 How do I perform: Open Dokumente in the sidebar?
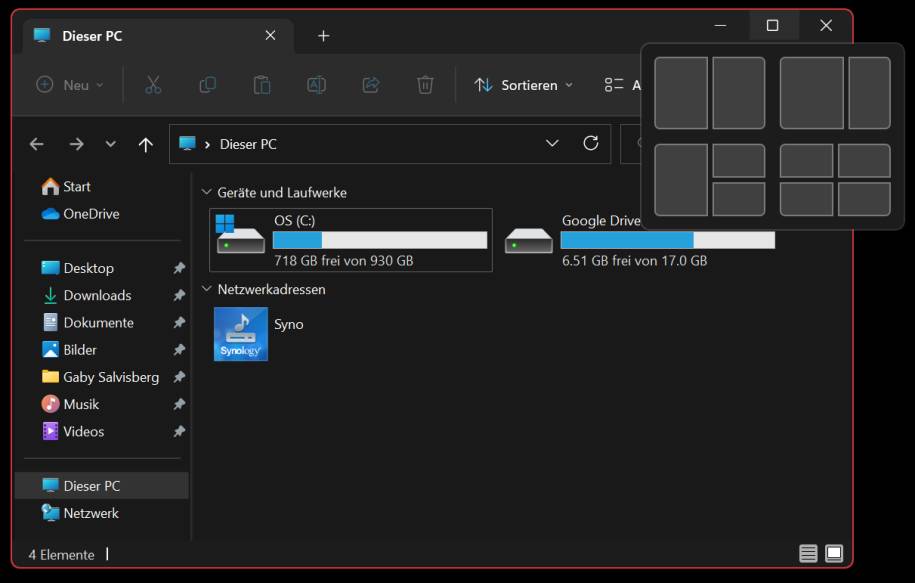pos(88,323)
